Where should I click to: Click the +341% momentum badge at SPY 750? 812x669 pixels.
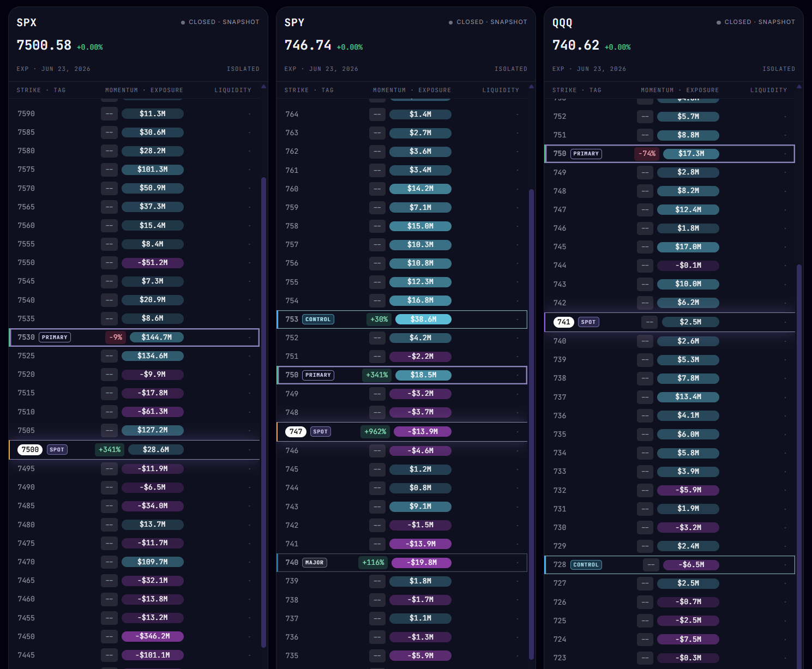pyautogui.click(x=377, y=375)
